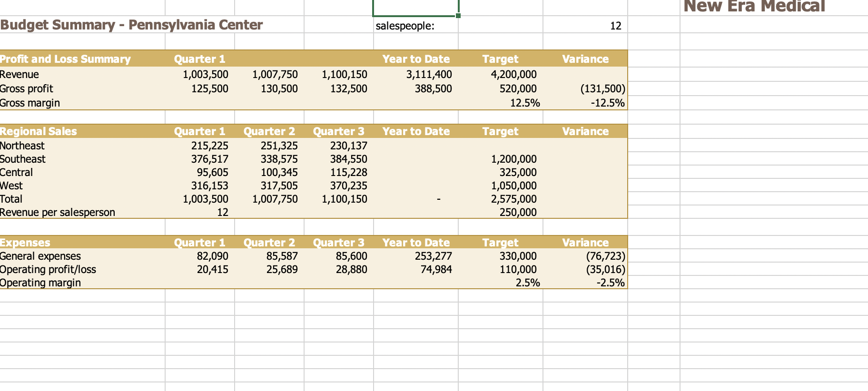Click Operating profit/loss Quarter 1 value 20,415
Viewport: 868px width, 391px height.
coord(213,269)
